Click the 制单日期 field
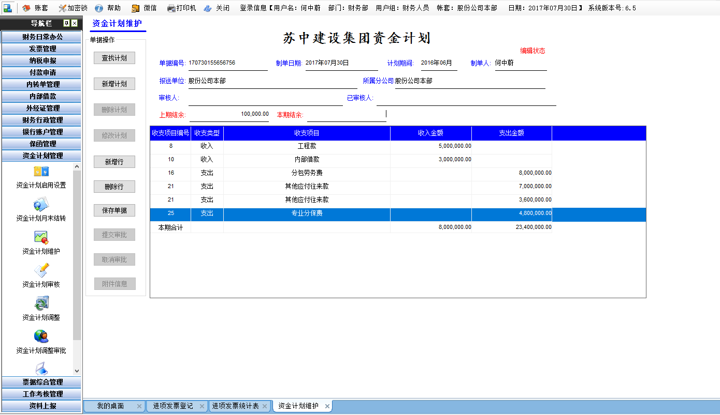Viewport: 720px width, 415px height. click(x=341, y=63)
